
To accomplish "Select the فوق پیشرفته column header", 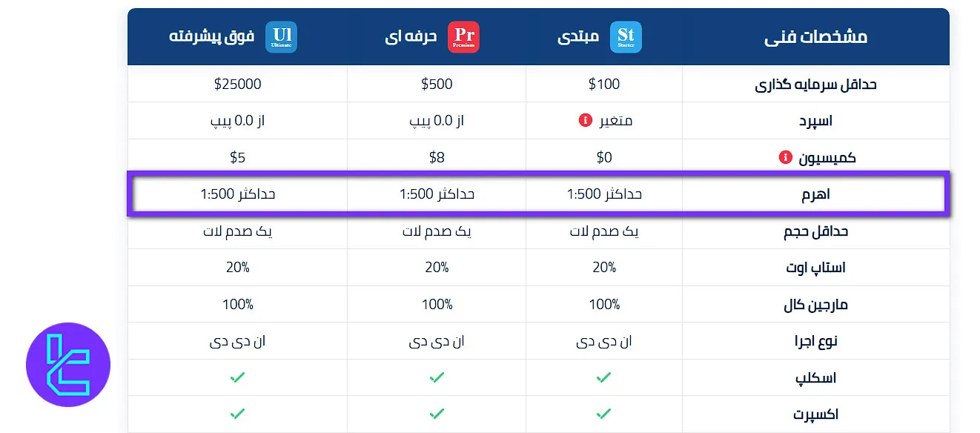I will (x=212, y=37).
